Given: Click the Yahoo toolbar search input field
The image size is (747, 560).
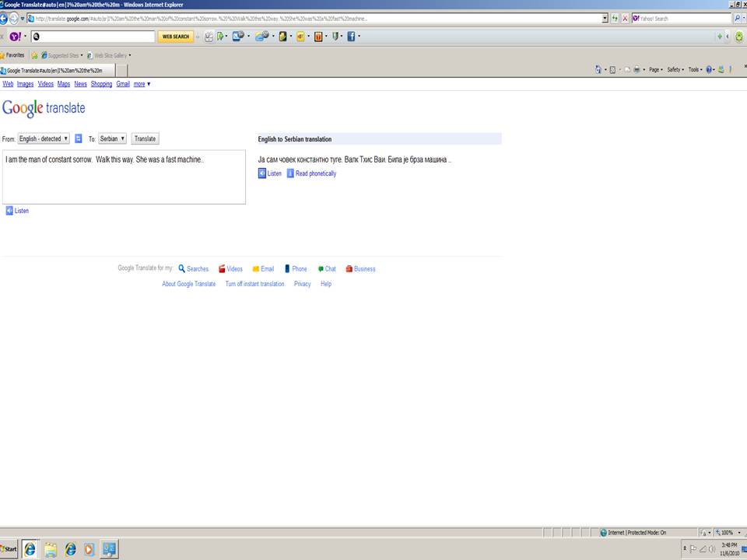Looking at the screenshot, I should [x=93, y=37].
